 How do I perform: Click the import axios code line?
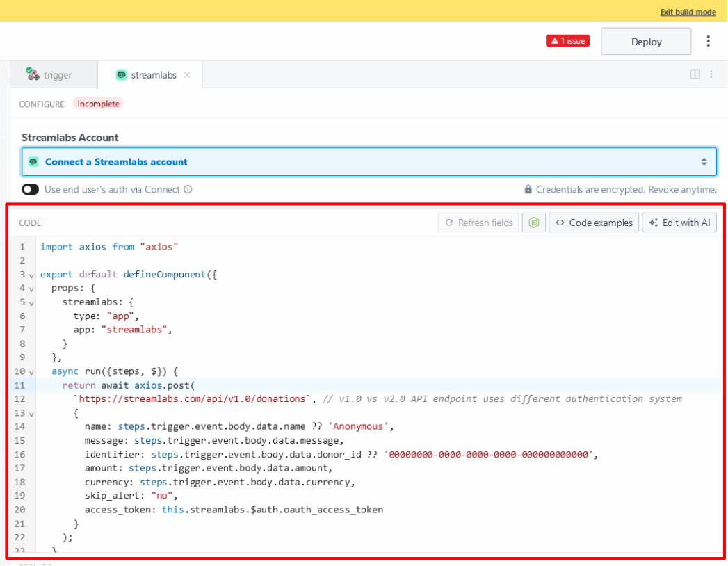pos(109,247)
